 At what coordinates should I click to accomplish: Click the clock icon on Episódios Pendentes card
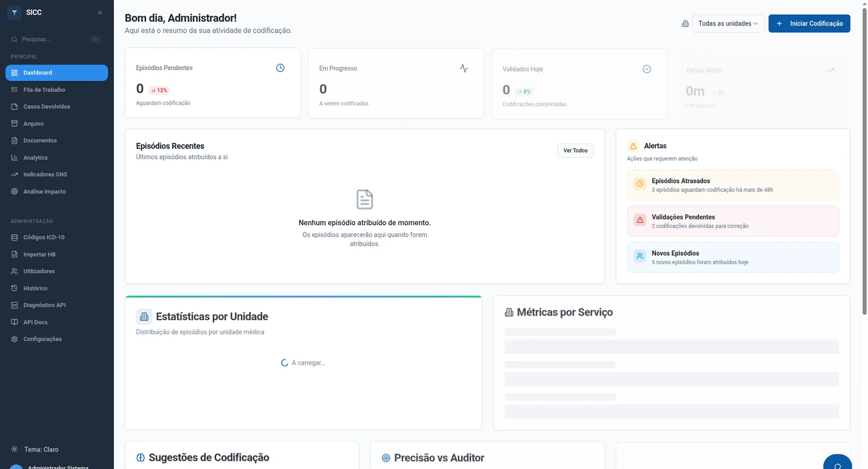280,68
